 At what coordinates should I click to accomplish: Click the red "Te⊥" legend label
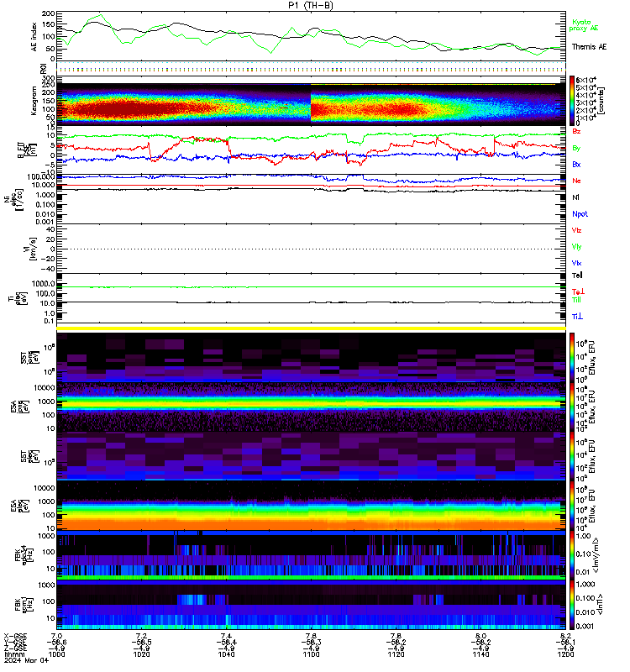(578, 291)
